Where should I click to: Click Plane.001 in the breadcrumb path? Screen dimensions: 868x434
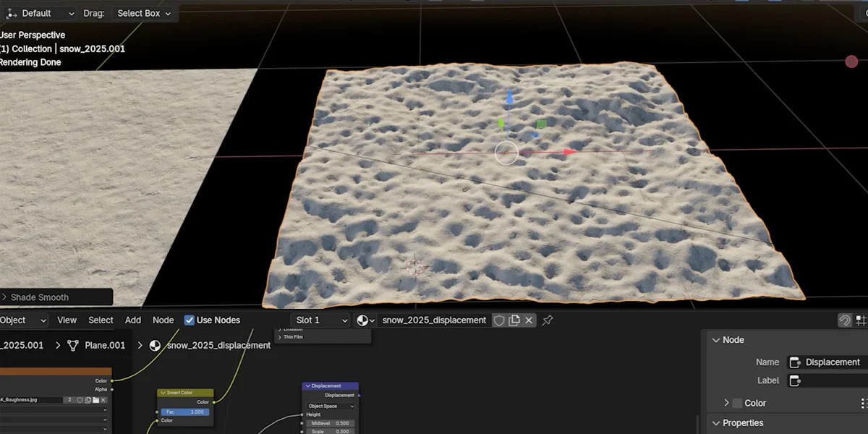(104, 345)
